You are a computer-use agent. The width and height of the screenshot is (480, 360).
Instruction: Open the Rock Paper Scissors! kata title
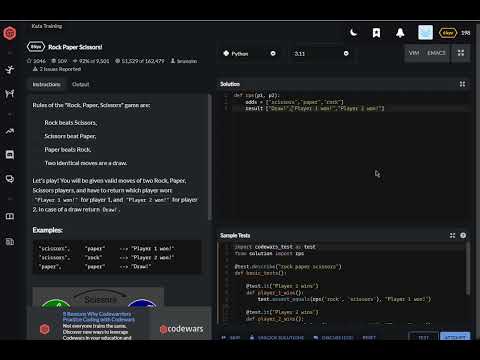(75, 47)
